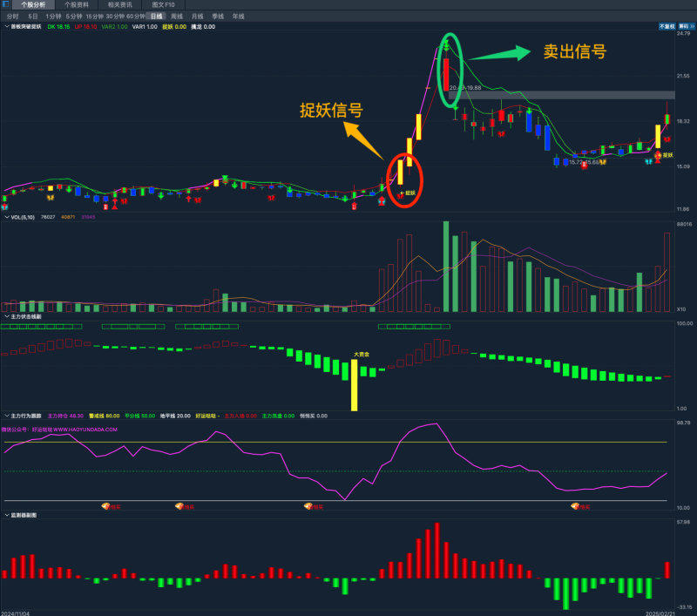The image size is (697, 616).
Task: Click the 地平线 20.00 value
Action: 175,416
